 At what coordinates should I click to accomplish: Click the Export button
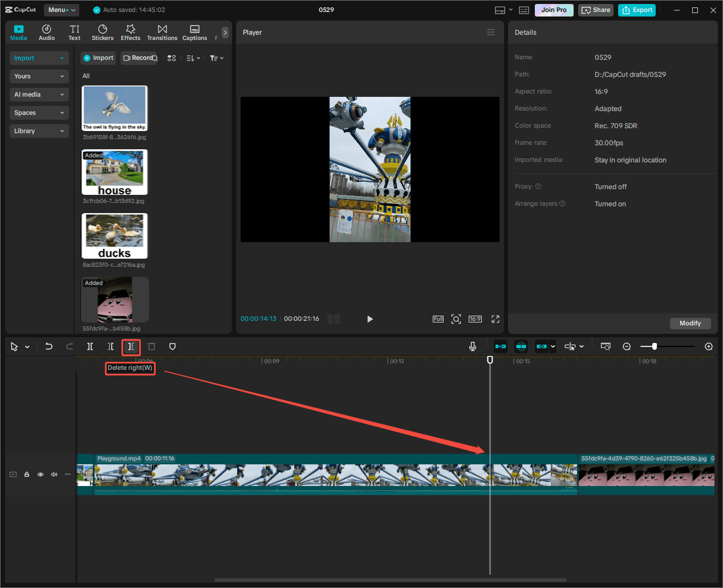pos(636,10)
